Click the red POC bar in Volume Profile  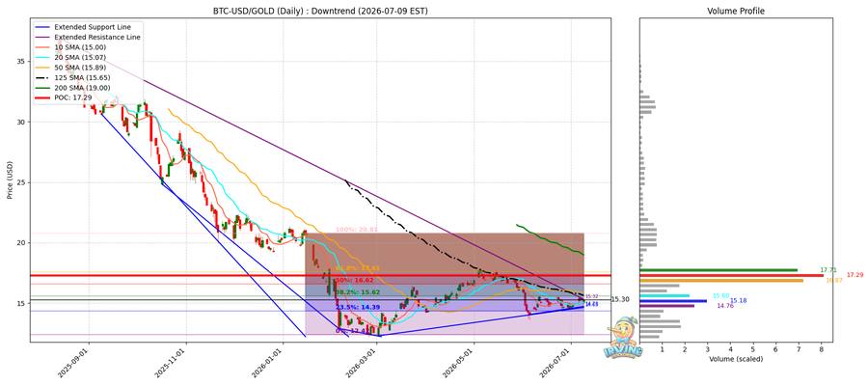point(731,275)
